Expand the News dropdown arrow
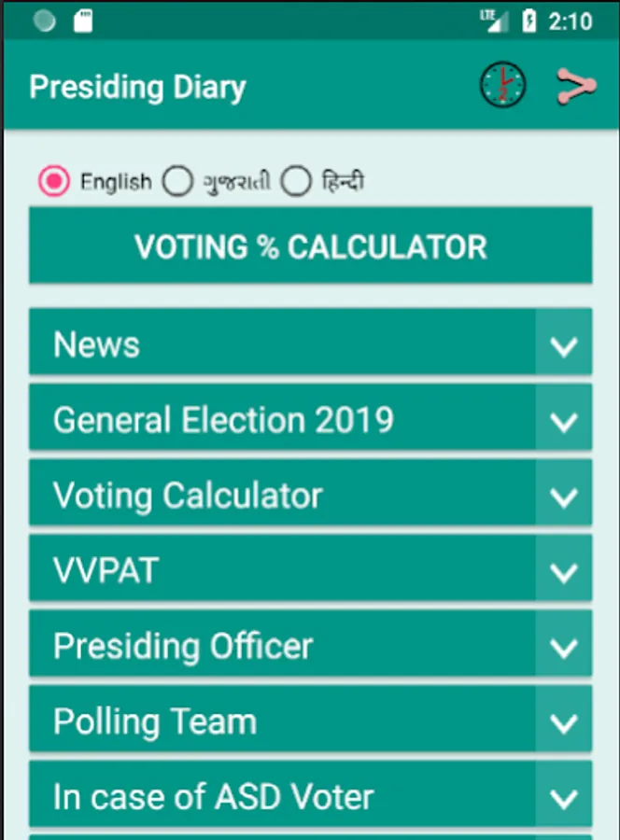The image size is (620, 840). [565, 344]
